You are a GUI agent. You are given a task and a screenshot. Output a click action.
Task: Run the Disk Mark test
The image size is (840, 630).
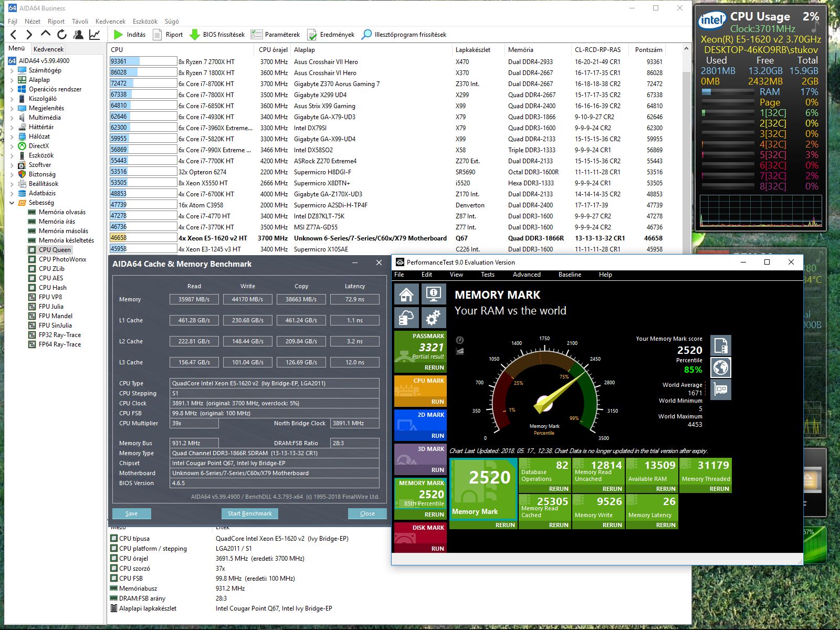coord(437,549)
